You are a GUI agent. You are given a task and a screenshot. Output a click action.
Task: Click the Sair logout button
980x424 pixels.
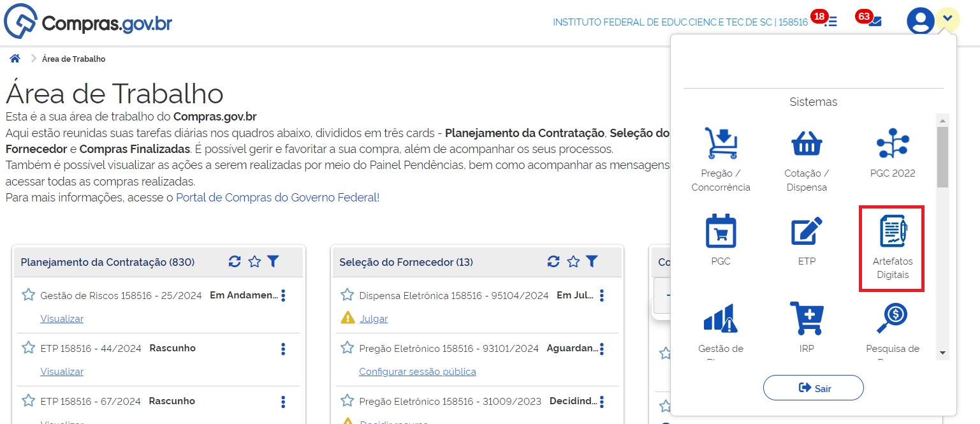click(813, 388)
